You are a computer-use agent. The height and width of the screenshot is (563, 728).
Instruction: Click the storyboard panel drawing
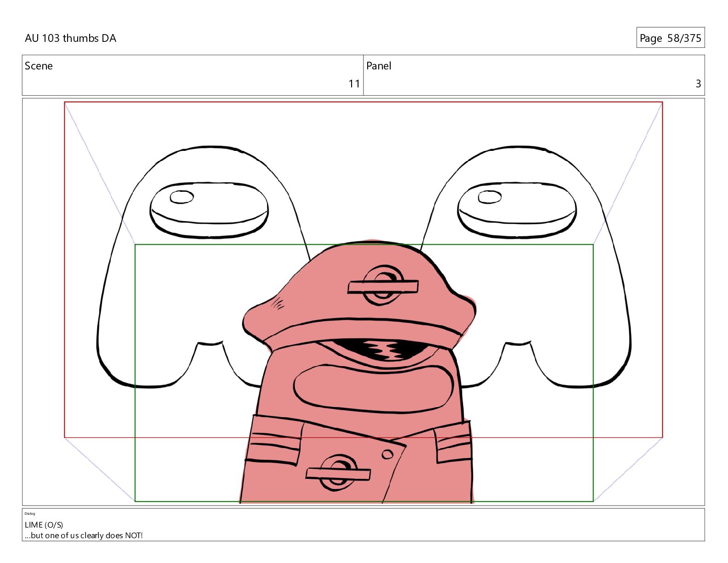[x=363, y=302]
